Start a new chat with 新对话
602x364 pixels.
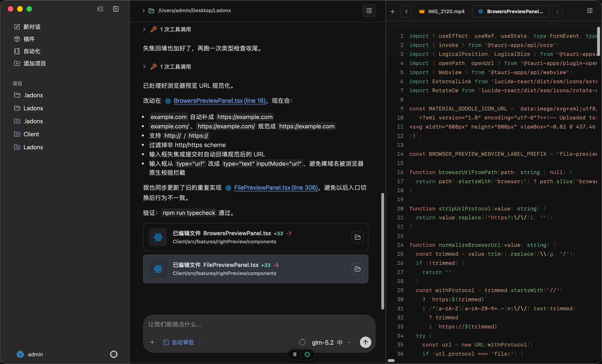27,27
